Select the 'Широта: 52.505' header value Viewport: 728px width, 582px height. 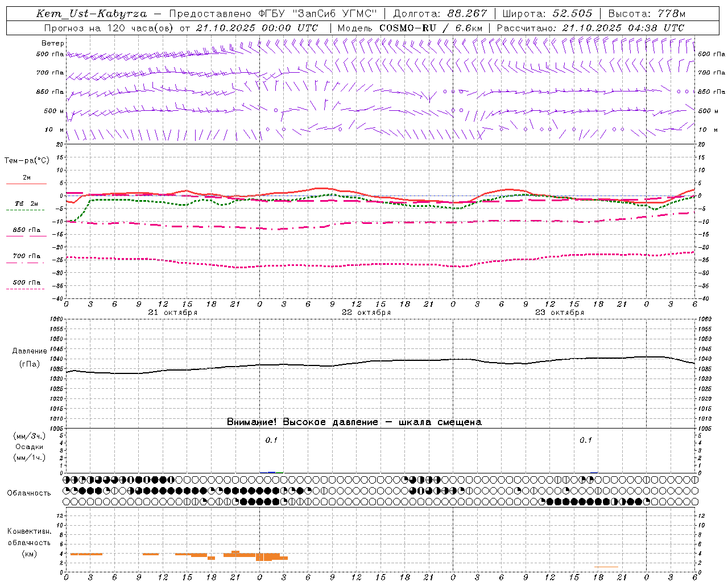547,14
